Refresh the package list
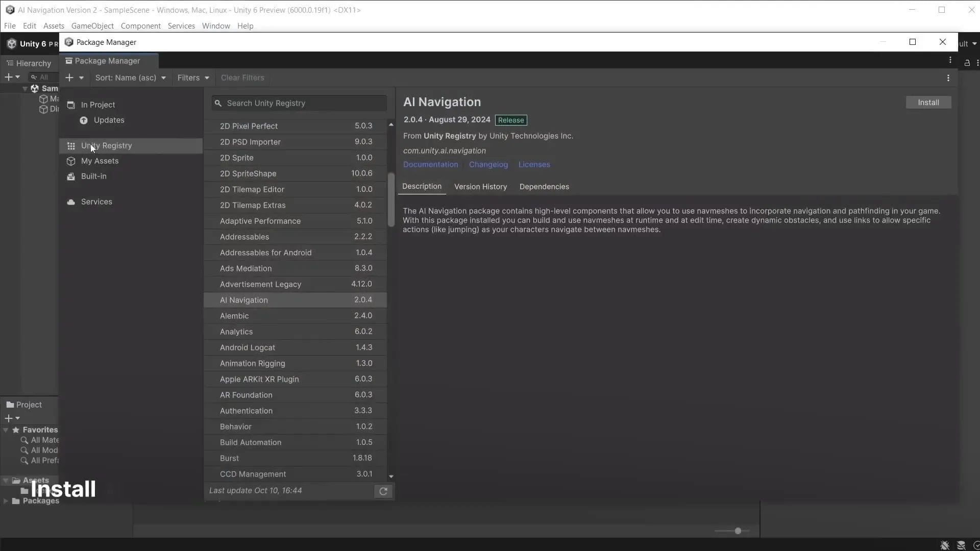 [383, 491]
